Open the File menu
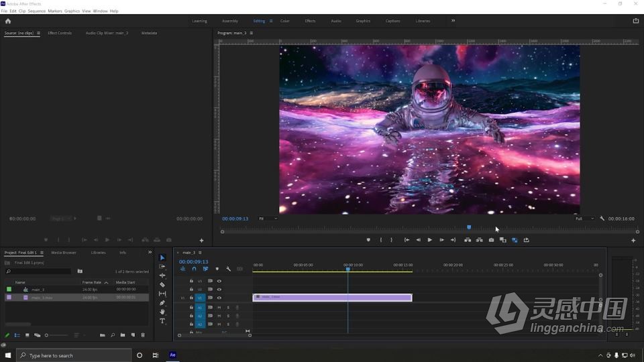Image resolution: width=644 pixels, height=362 pixels. pyautogui.click(x=4, y=11)
